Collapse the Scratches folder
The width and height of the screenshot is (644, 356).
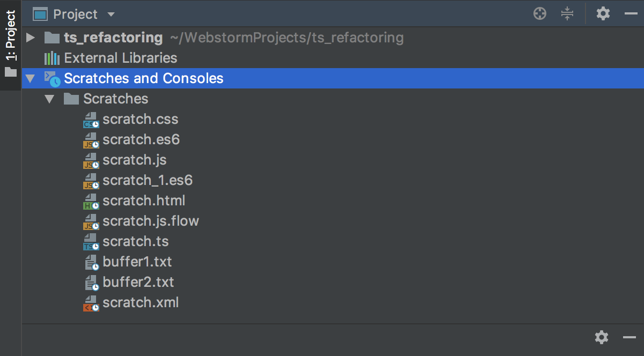[x=50, y=99]
